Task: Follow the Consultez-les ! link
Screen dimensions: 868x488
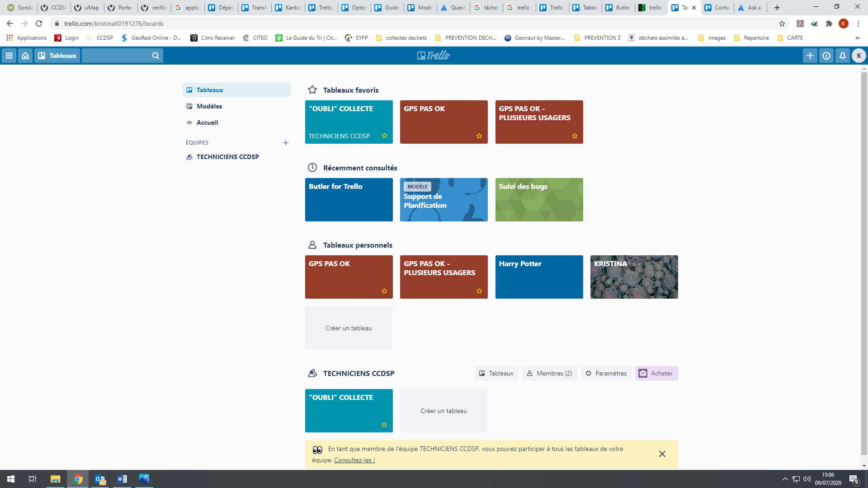Action: click(x=354, y=460)
